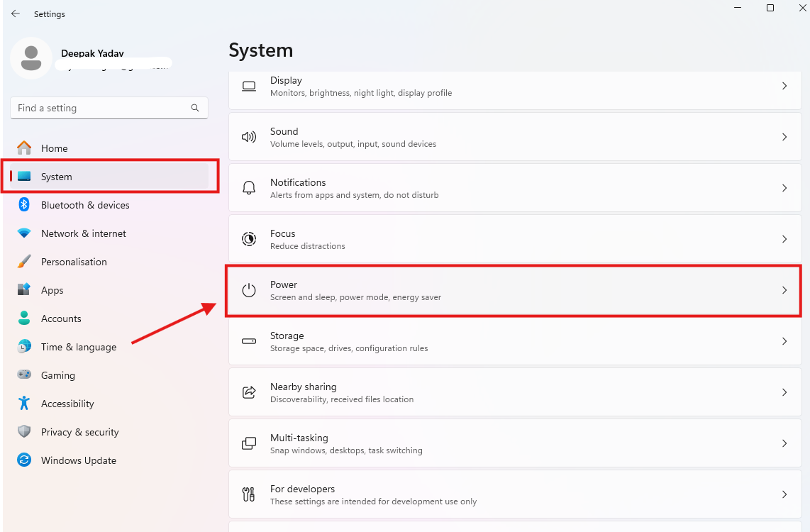The height and width of the screenshot is (532, 810).
Task: Open Display title text
Action: point(286,81)
